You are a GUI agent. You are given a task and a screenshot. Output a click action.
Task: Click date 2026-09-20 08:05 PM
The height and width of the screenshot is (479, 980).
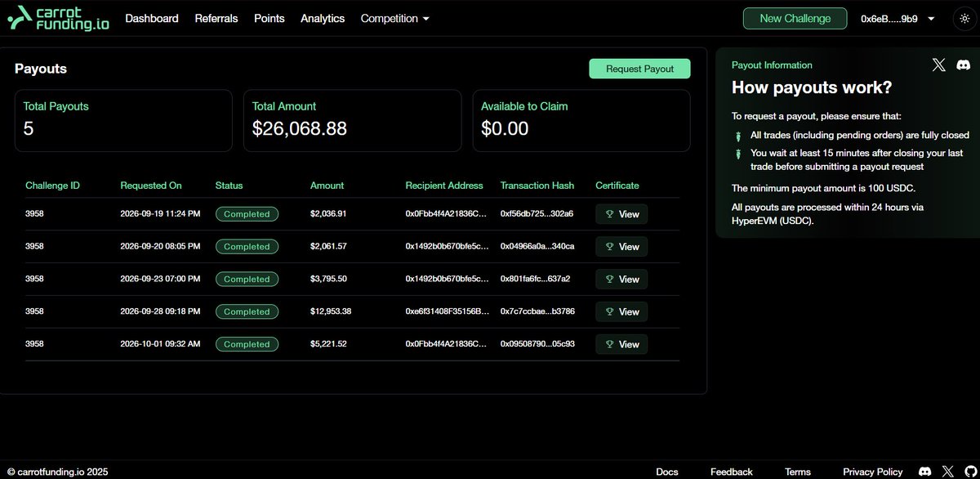coord(160,247)
